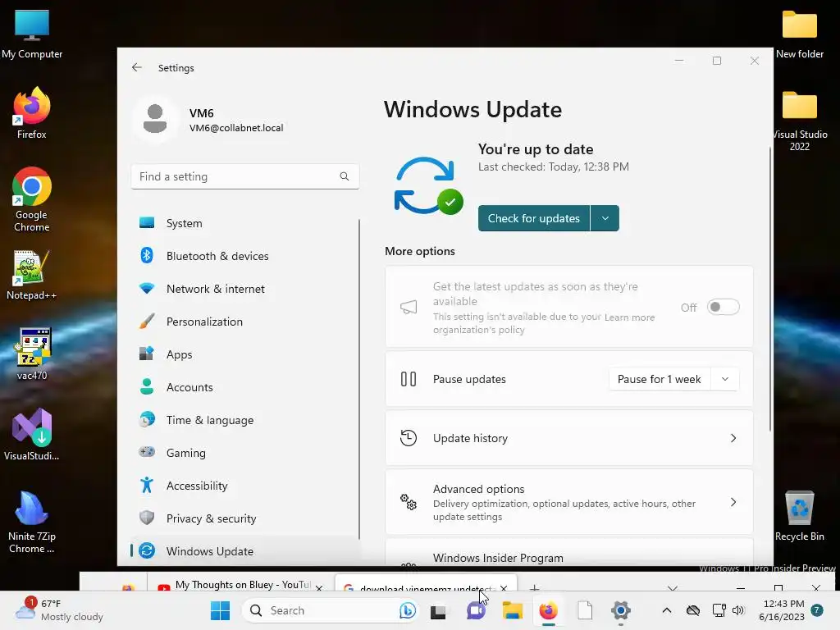Open Network & internet settings
The image size is (840, 630).
coord(244,289)
